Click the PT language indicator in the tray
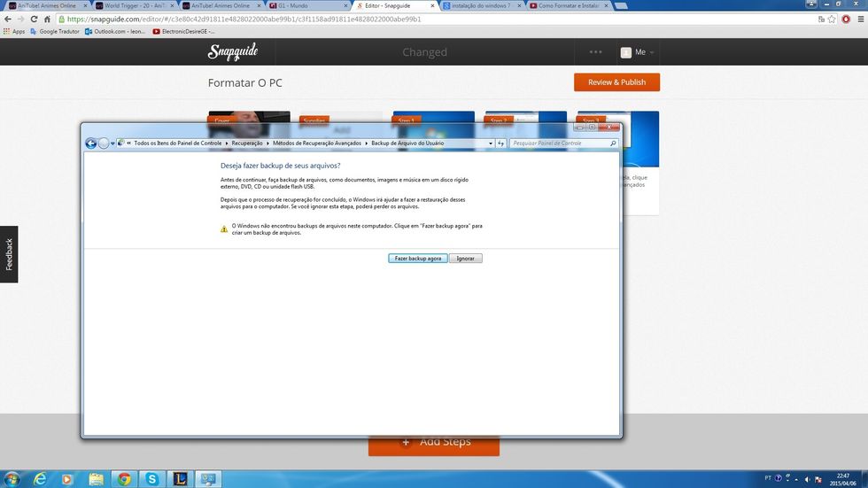Viewport: 868px width, 488px height. point(768,478)
